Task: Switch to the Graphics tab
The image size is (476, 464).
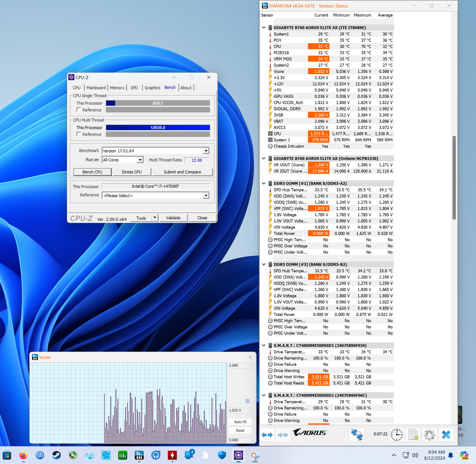Action: pyautogui.click(x=152, y=88)
